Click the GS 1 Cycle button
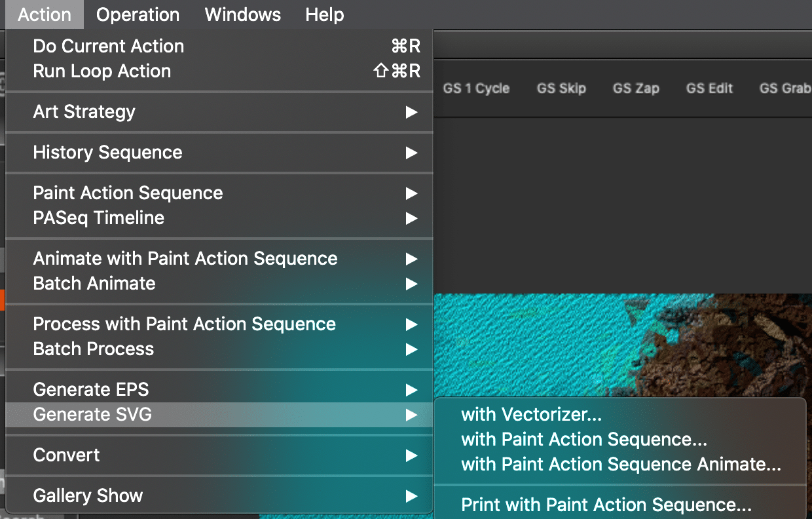The height and width of the screenshot is (519, 812). [x=476, y=88]
